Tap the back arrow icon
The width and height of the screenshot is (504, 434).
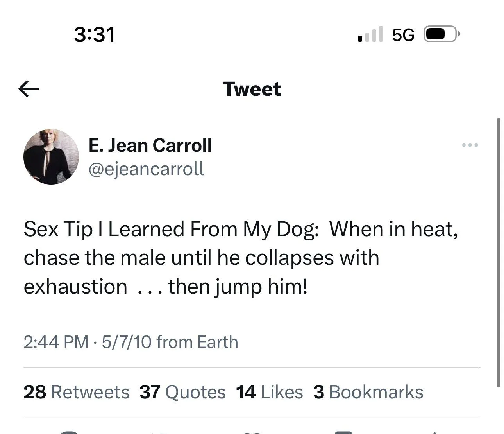pyautogui.click(x=29, y=89)
